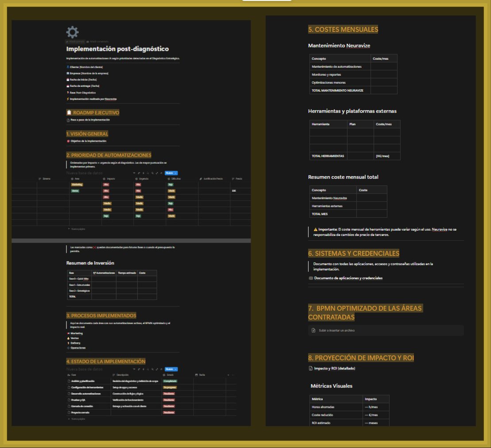Expand the blue Nuevo button arrow in the priorities database
The image size is (491, 448).
(175, 173)
